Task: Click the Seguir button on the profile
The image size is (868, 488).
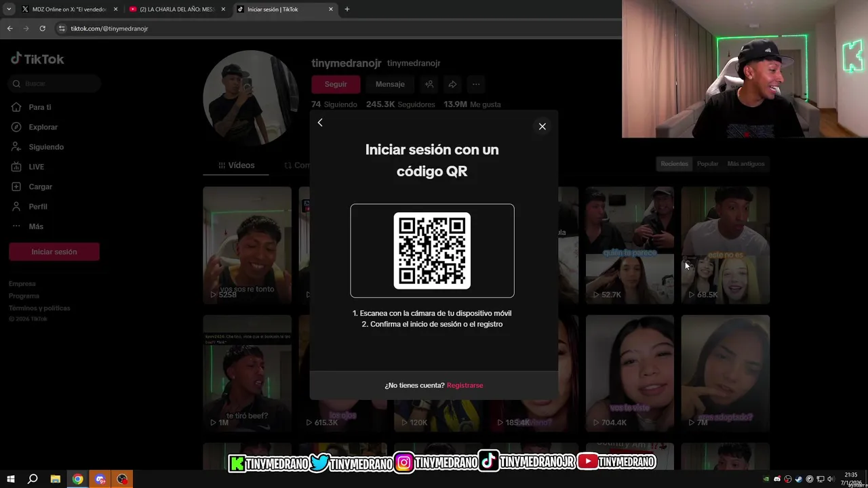Action: 336,84
